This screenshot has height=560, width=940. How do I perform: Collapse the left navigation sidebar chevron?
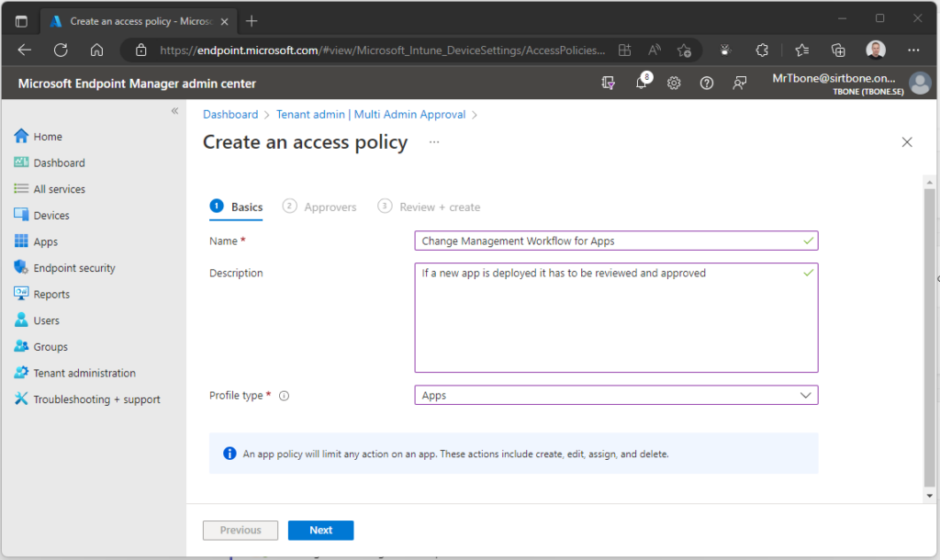[175, 111]
